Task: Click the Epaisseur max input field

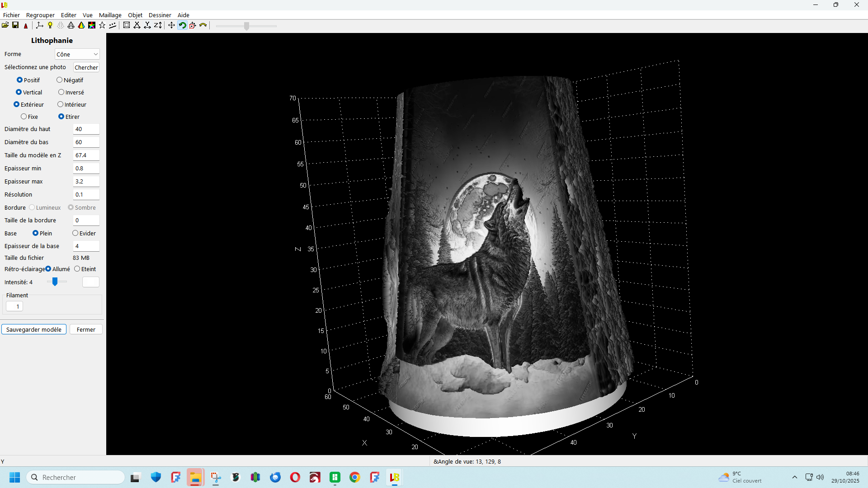Action: pos(86,181)
